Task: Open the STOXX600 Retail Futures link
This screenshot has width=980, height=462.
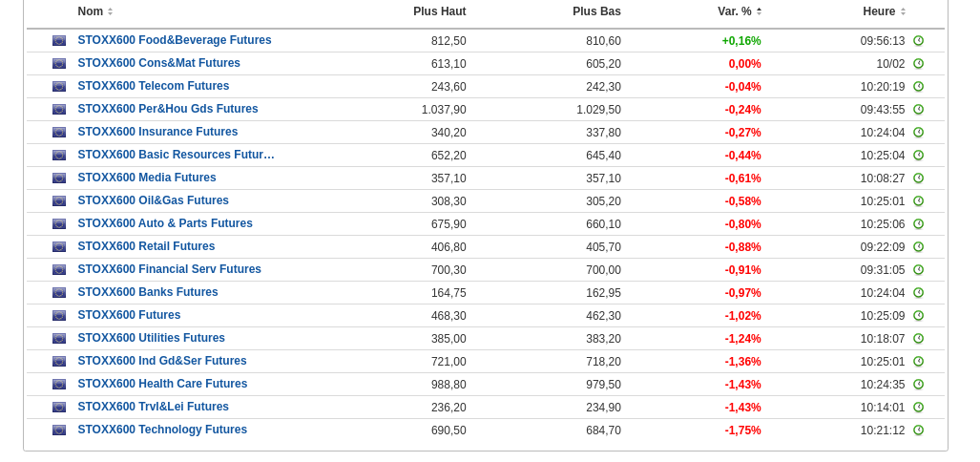Action: click(x=146, y=246)
